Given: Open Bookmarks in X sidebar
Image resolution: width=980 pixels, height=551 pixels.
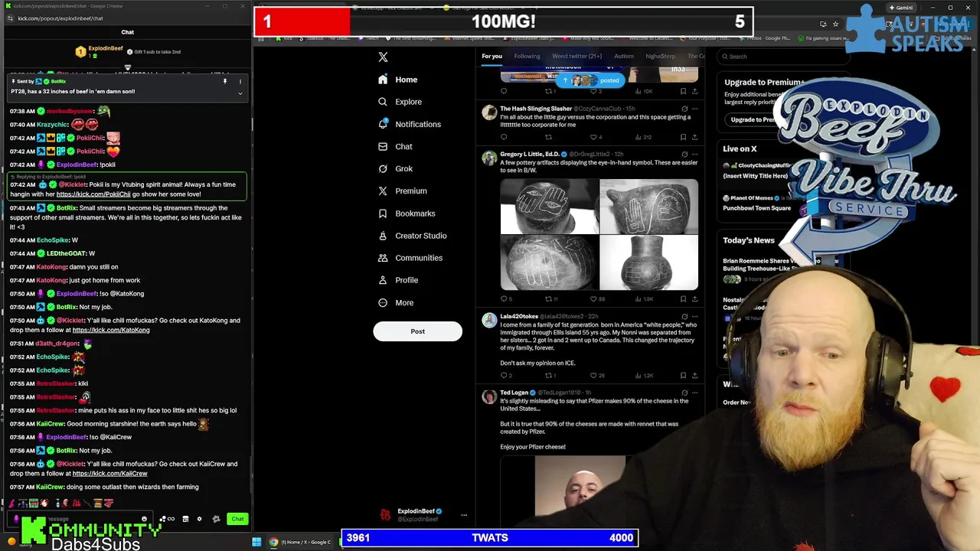Looking at the screenshot, I should tap(407, 214).
